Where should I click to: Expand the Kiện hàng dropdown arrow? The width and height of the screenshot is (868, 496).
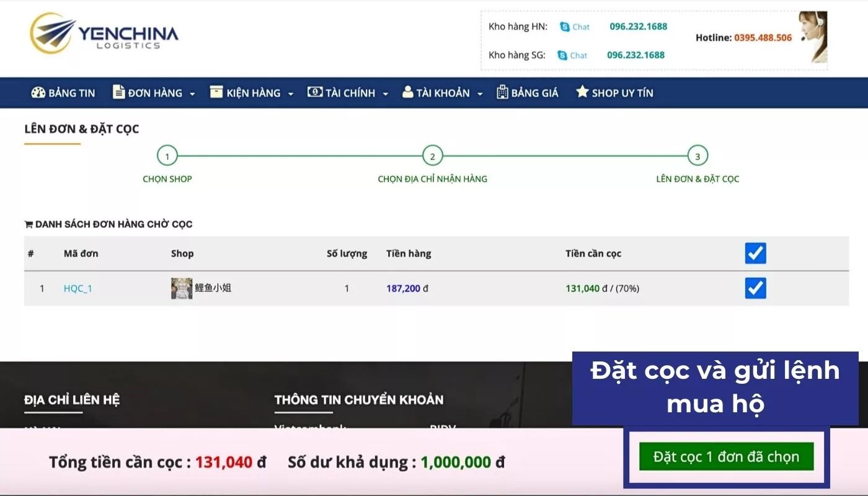click(x=291, y=94)
